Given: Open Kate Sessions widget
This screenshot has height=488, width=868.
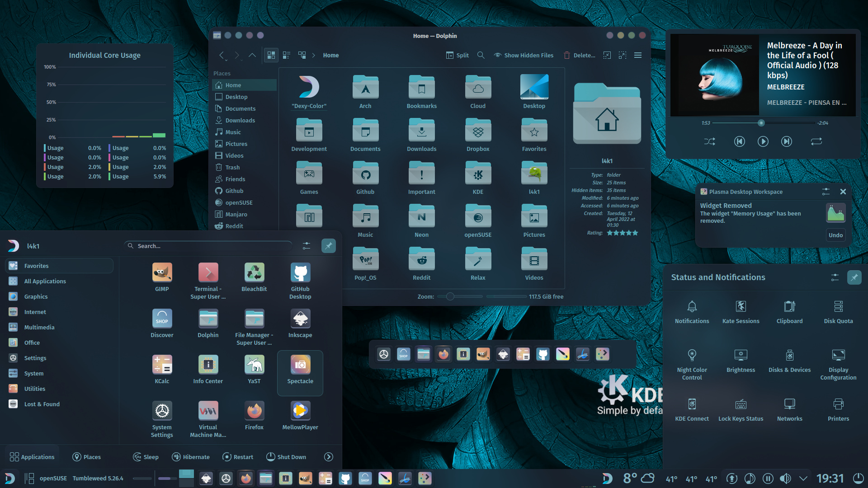Looking at the screenshot, I should pos(741,312).
